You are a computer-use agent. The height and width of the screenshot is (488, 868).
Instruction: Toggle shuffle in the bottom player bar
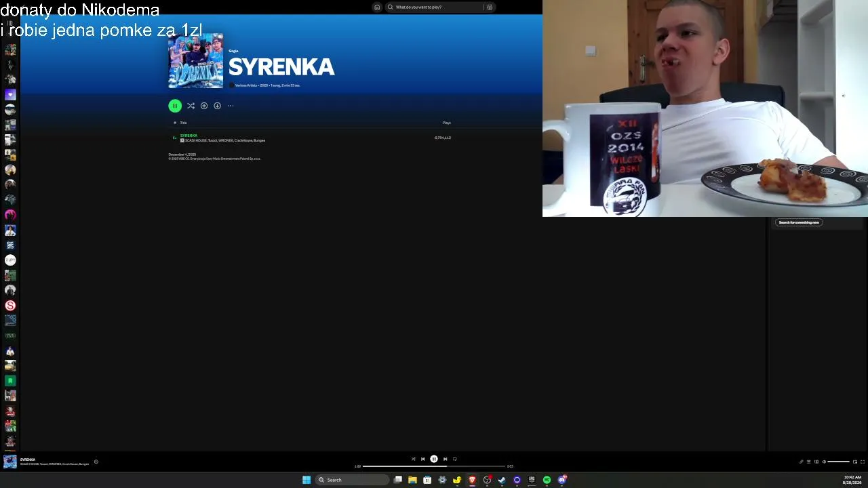(x=413, y=459)
